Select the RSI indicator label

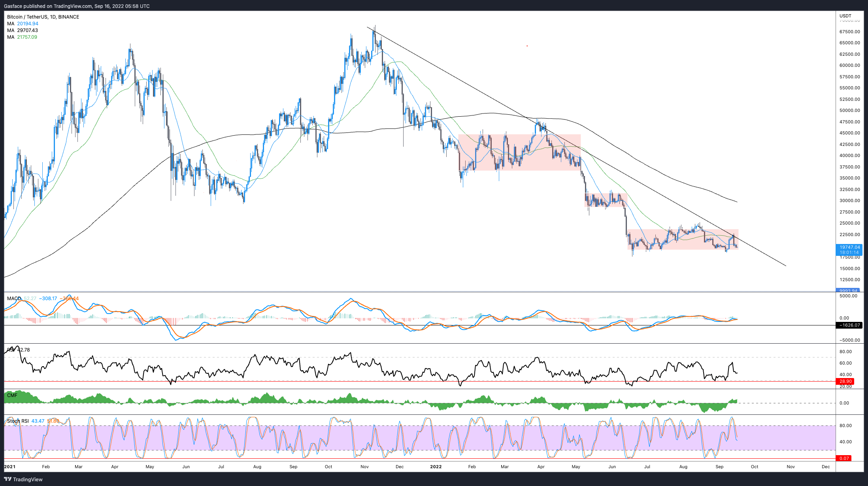point(11,350)
